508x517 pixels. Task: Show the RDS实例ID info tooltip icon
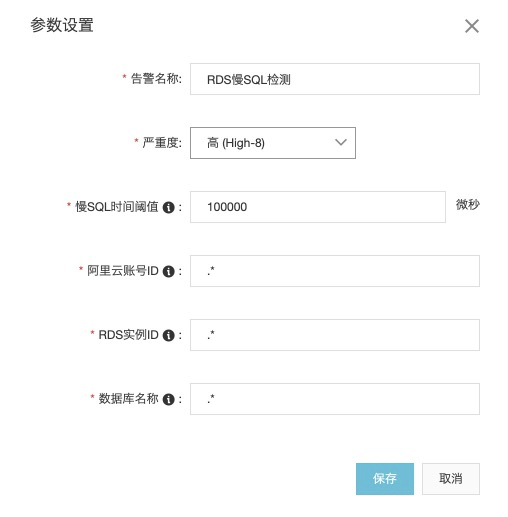(168, 335)
